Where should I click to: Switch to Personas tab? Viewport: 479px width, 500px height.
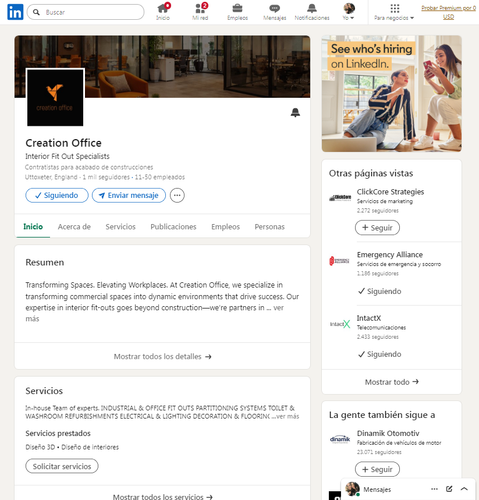pos(270,227)
